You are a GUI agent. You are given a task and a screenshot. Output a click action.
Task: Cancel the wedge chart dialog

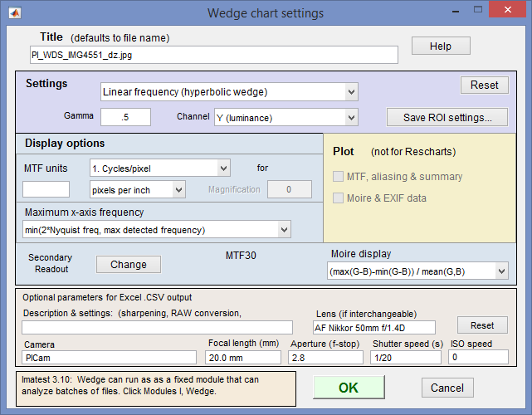pos(447,388)
